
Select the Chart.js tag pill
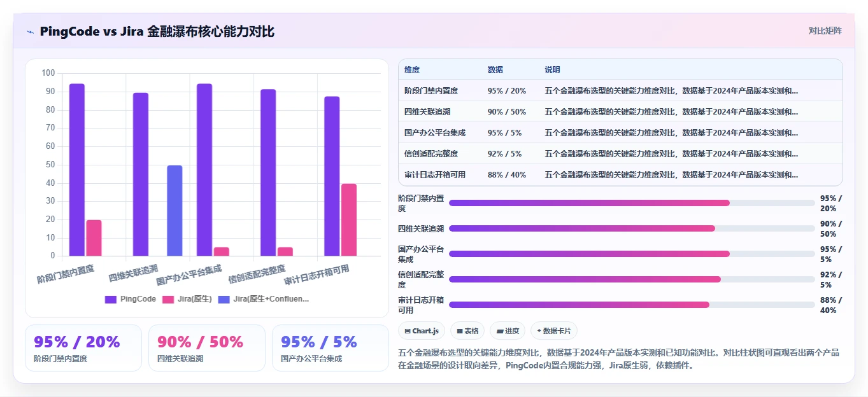coord(422,331)
